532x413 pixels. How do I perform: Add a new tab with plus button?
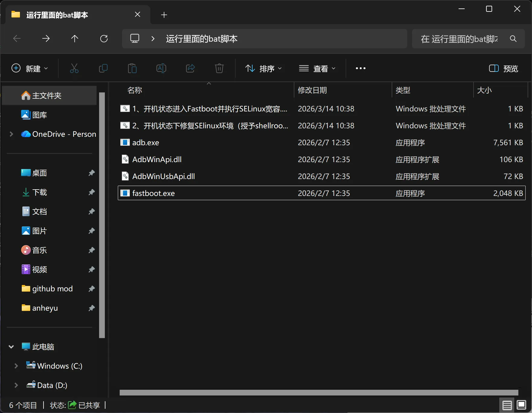pyautogui.click(x=164, y=15)
